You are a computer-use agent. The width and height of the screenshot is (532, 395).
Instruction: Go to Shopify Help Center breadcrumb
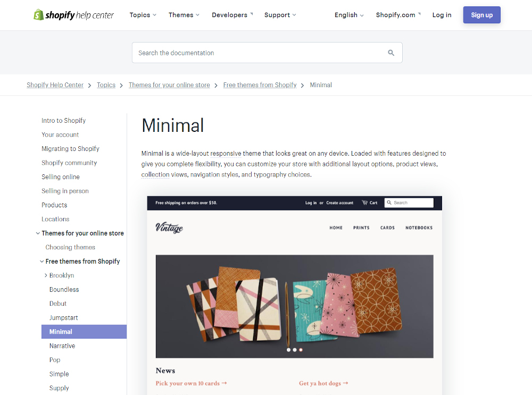[55, 85]
